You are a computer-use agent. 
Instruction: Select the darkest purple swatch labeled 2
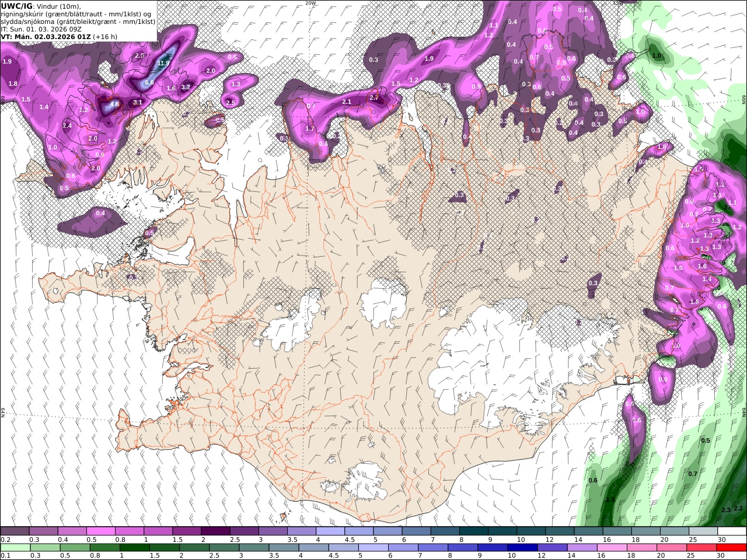(215, 531)
